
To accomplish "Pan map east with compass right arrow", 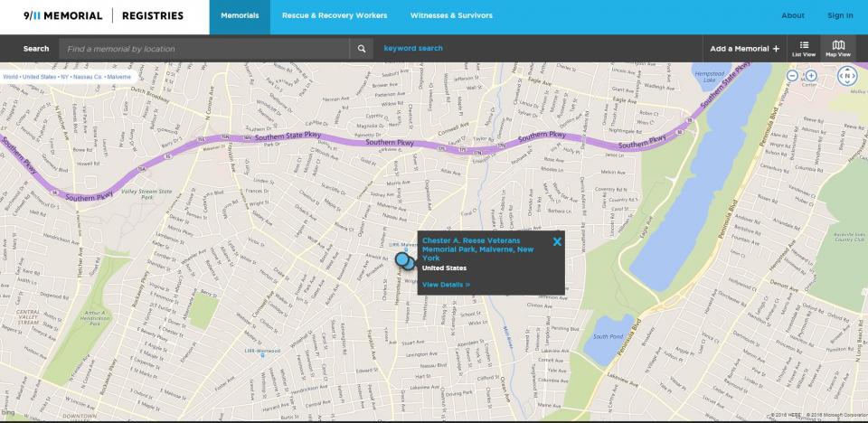I will pyautogui.click(x=854, y=76).
